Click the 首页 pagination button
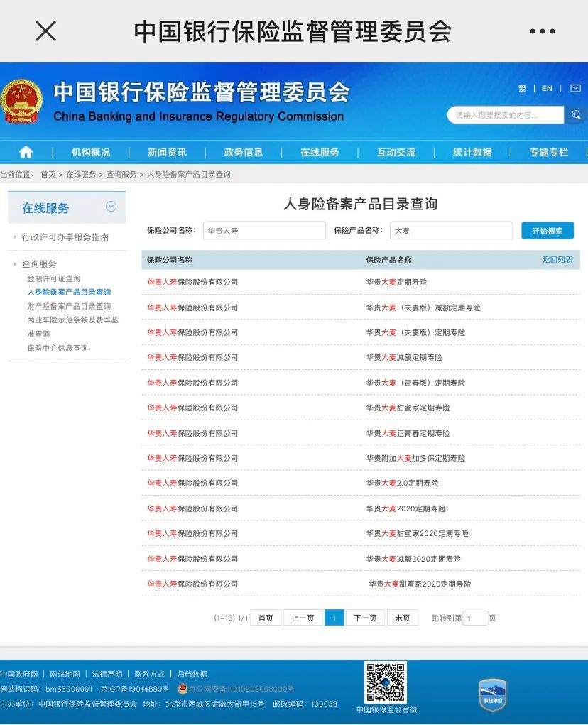 tap(266, 618)
